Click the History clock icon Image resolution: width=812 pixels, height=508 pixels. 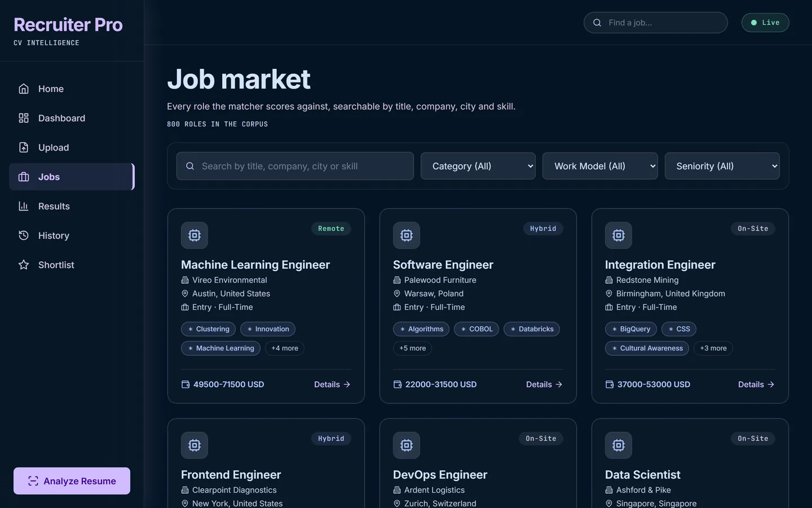tap(24, 235)
